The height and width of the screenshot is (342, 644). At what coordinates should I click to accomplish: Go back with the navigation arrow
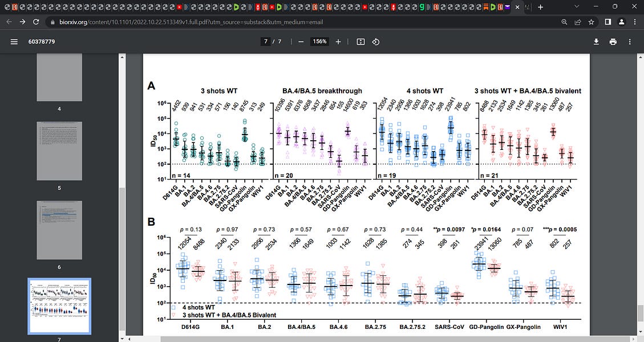click(x=9, y=22)
